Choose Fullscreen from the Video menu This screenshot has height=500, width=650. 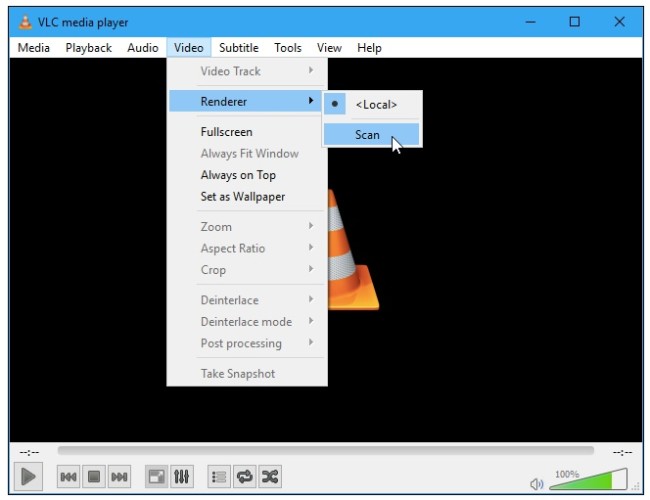pos(245,132)
